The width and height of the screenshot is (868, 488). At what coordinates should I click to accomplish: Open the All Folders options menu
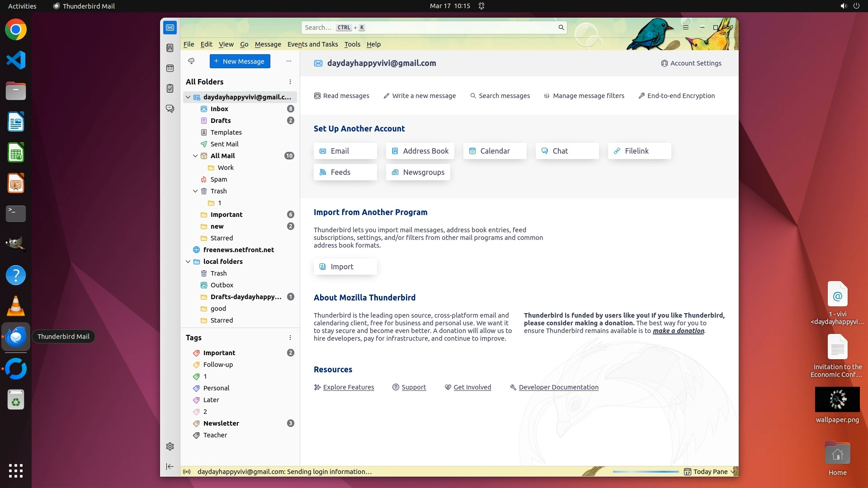[x=290, y=82]
